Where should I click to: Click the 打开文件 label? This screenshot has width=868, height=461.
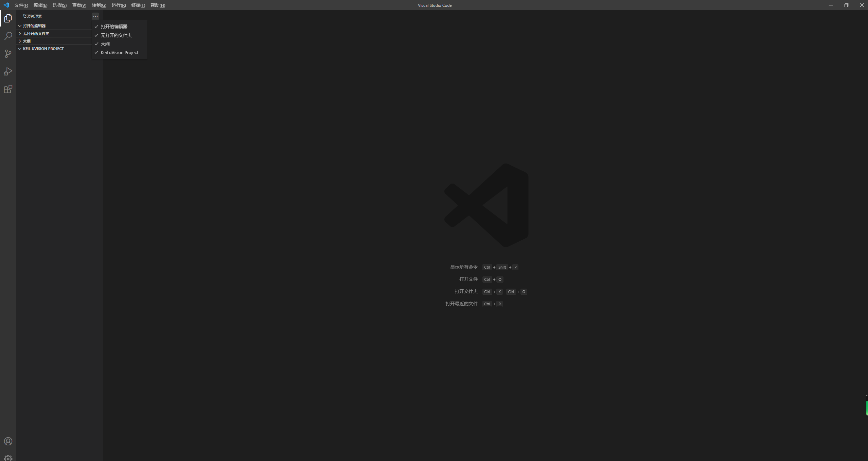(468, 279)
